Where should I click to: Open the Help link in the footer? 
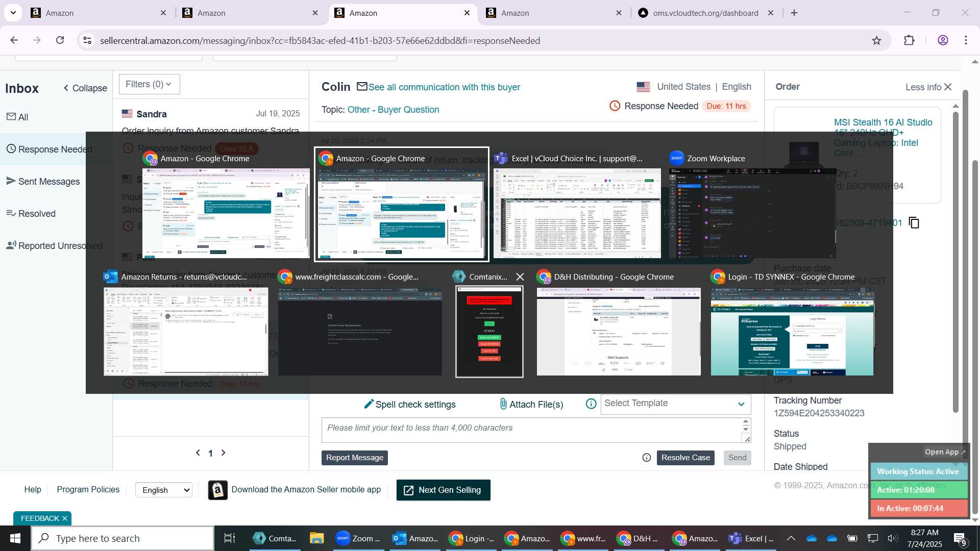(x=33, y=489)
